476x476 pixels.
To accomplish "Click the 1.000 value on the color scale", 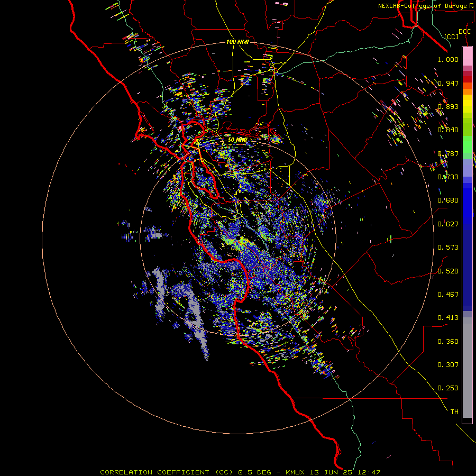I will tap(448, 59).
